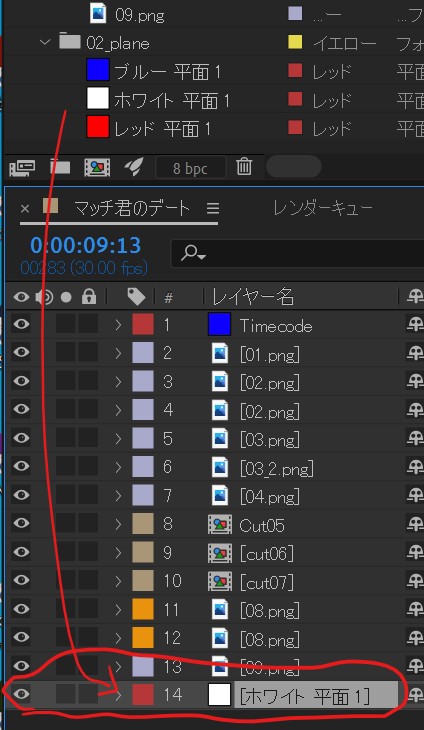Toggle visibility of ホワイト 平面 1 layer 14

[x=21, y=694]
